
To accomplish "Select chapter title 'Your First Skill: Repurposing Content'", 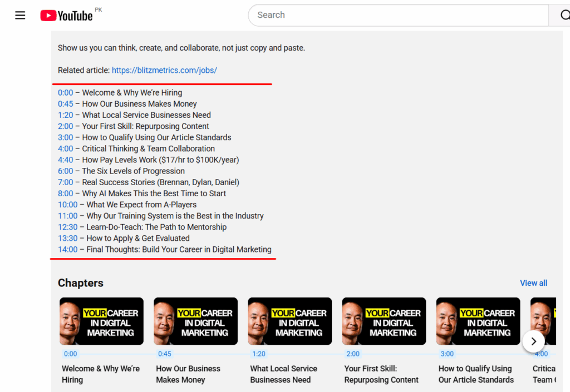I will (381, 374).
